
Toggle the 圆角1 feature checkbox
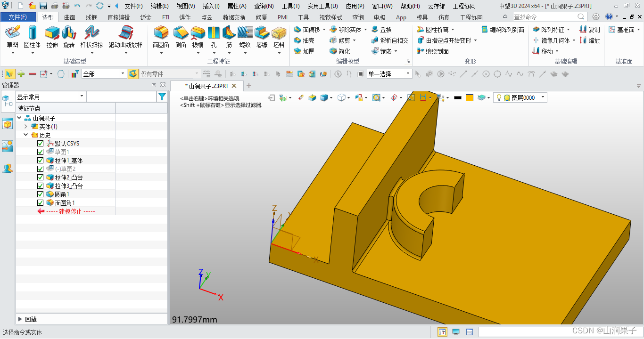point(41,194)
